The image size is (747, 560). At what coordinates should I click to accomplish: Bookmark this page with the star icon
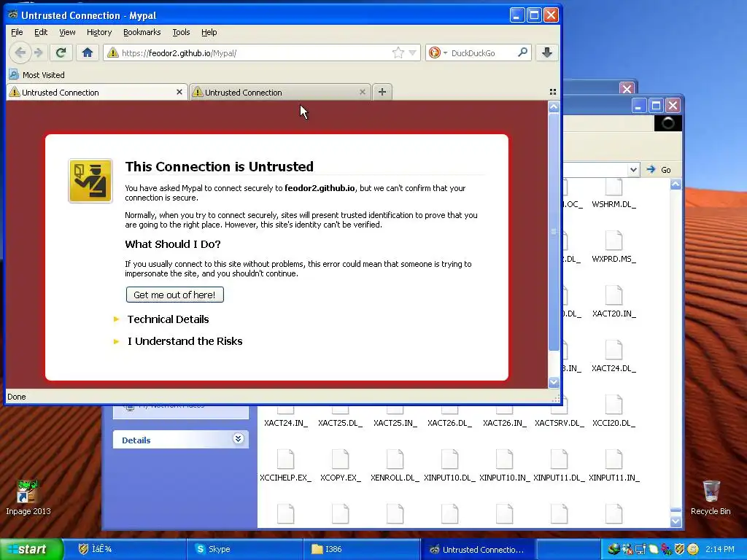click(398, 52)
